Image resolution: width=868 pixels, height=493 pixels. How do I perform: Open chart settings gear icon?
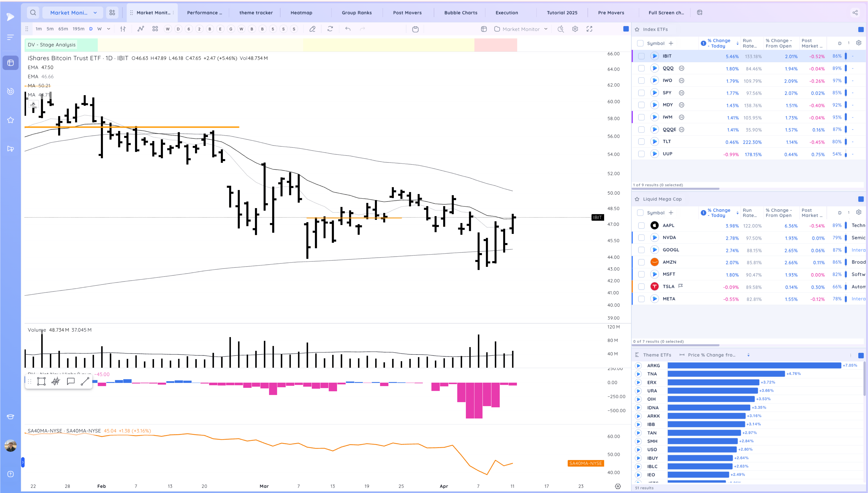click(x=575, y=29)
